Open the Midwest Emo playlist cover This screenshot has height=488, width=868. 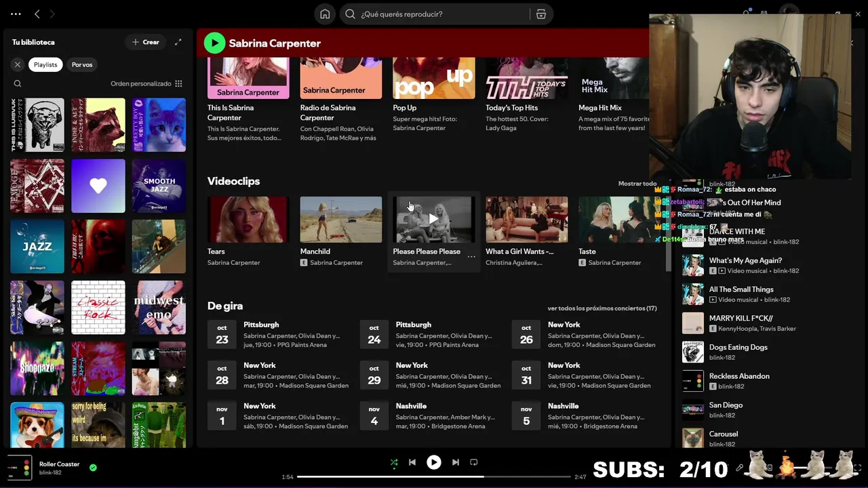point(159,308)
